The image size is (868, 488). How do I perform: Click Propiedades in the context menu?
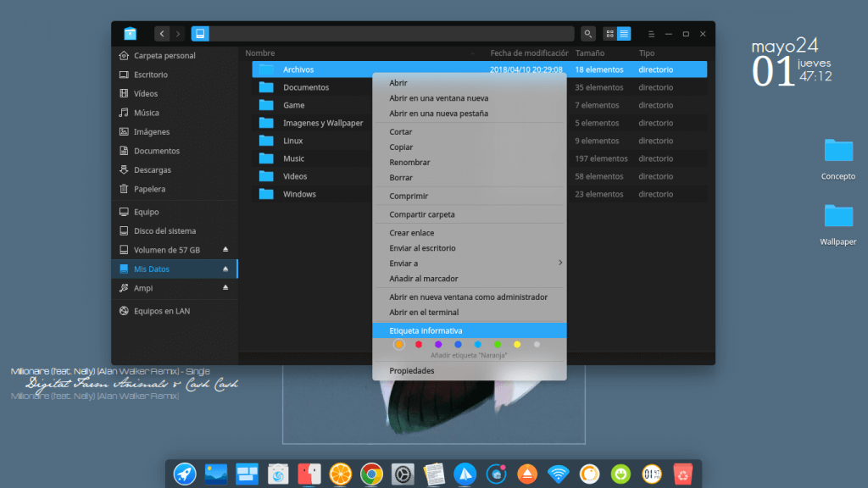click(x=411, y=371)
